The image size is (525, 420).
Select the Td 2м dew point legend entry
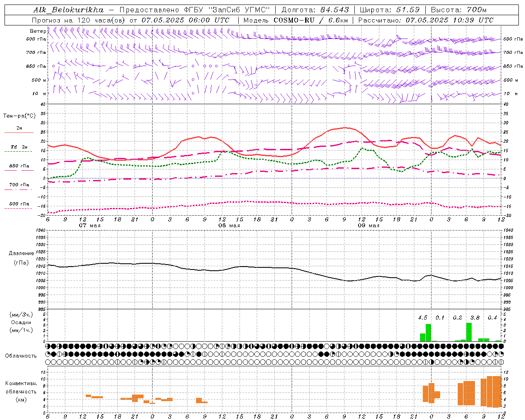(x=19, y=147)
